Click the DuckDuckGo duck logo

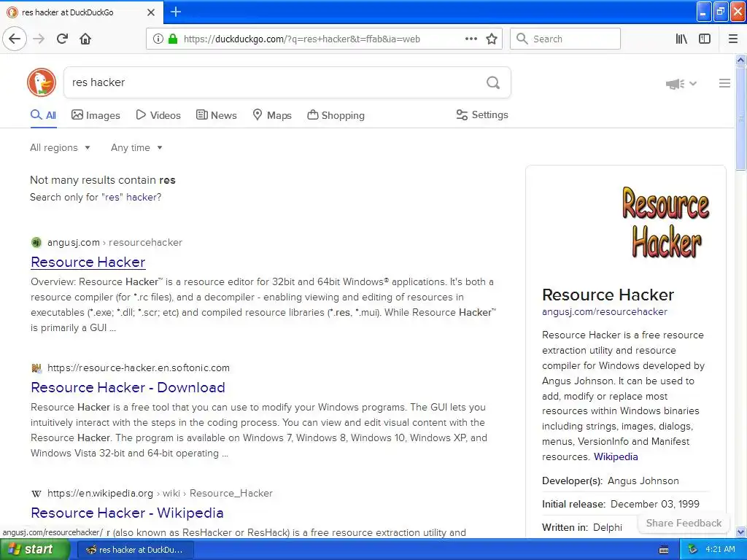(x=42, y=82)
